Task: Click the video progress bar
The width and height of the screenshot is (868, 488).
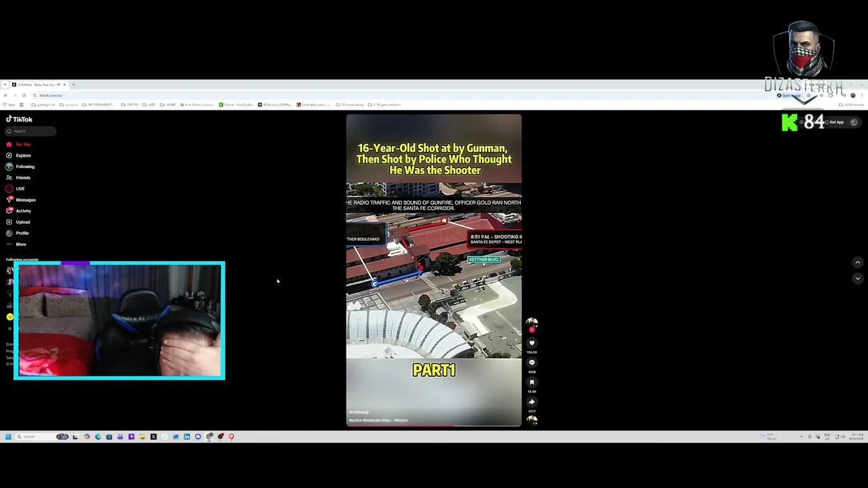Action: [x=434, y=426]
